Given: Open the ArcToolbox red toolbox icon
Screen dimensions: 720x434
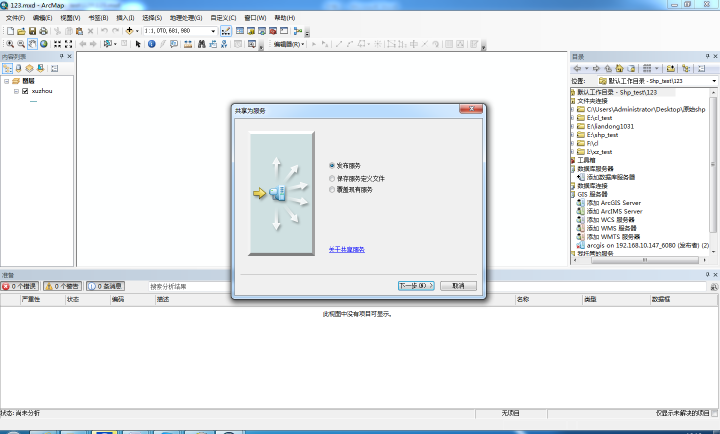Looking at the screenshot, I should [x=273, y=31].
